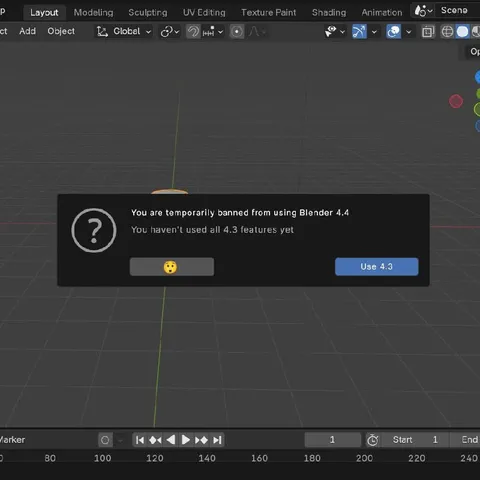The width and height of the screenshot is (480, 480).
Task: Open the UV Editing workspace tab
Action: [x=204, y=13]
